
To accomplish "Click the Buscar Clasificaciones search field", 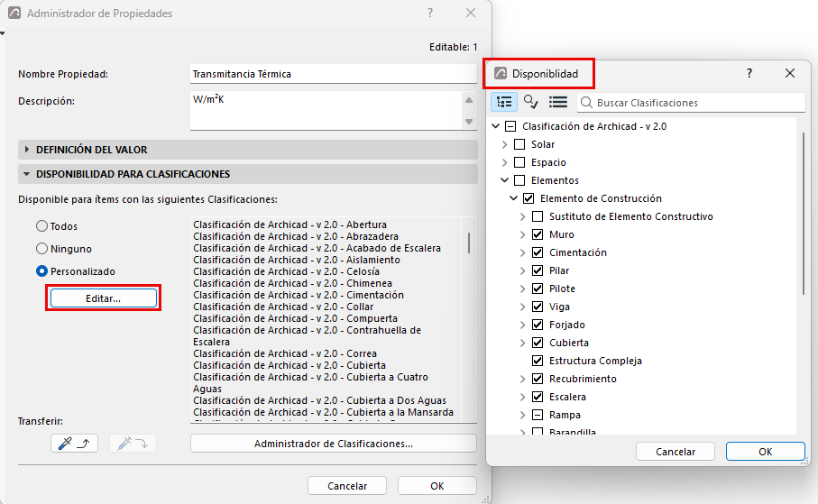I will [691, 102].
